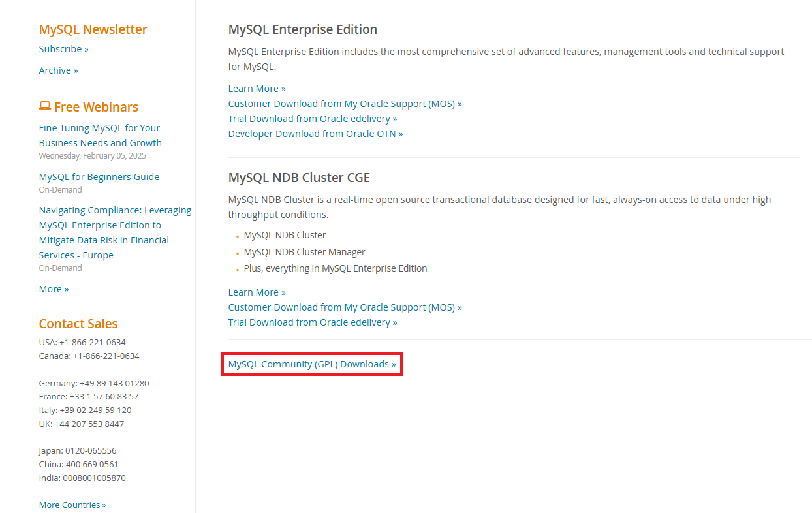
Task: Select the Germany phone number line
Action: [x=94, y=383]
